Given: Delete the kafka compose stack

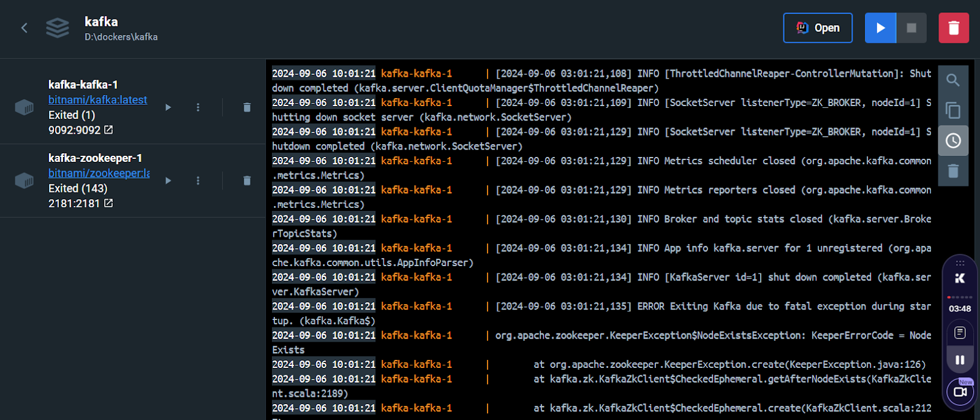Looking at the screenshot, I should [x=954, y=28].
